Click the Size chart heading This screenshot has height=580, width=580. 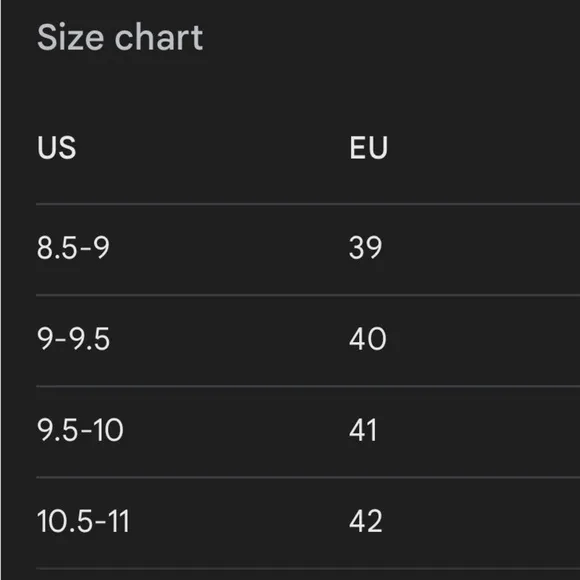(120, 37)
